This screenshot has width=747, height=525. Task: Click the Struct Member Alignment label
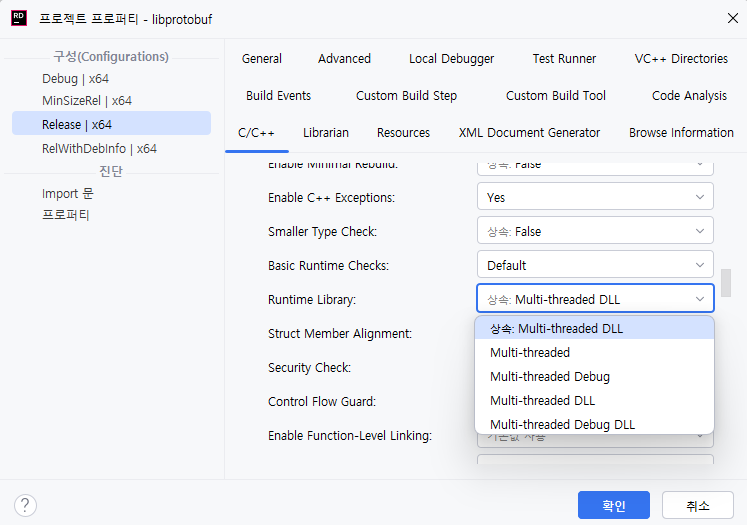(x=340, y=333)
